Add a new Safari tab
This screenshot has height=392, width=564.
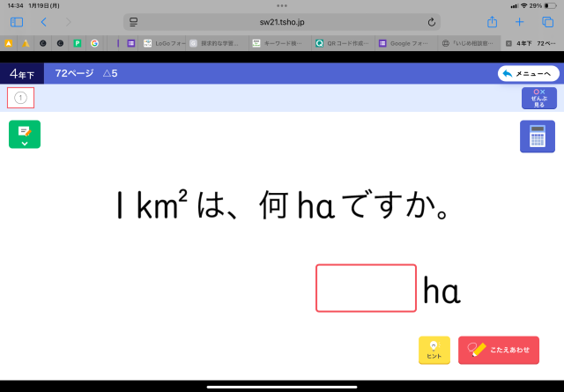click(519, 21)
